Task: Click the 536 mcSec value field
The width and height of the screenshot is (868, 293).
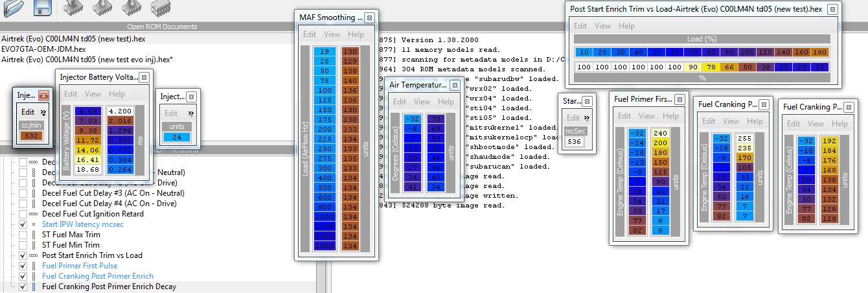Action: (x=574, y=141)
